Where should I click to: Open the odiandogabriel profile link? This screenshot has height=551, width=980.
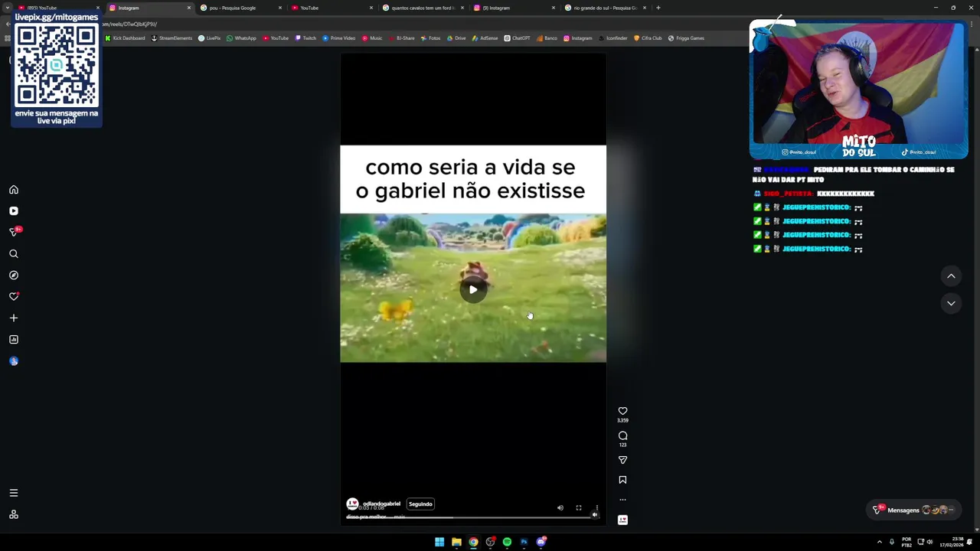(381, 504)
